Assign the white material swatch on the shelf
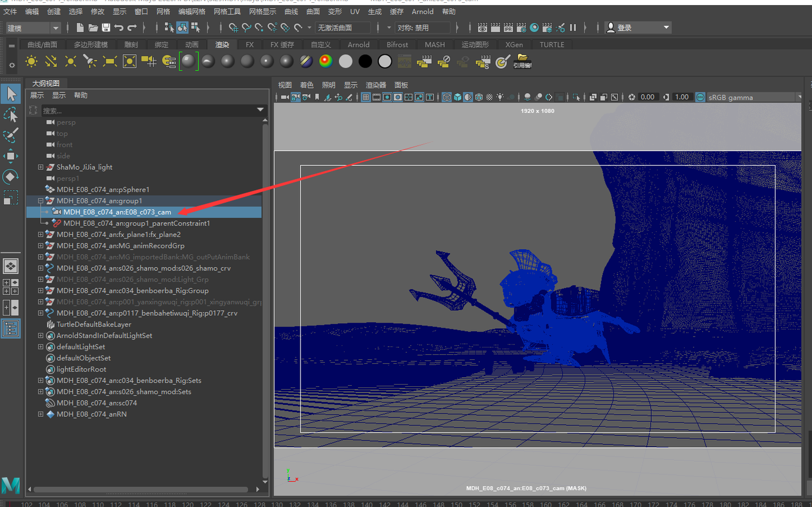 (x=346, y=61)
